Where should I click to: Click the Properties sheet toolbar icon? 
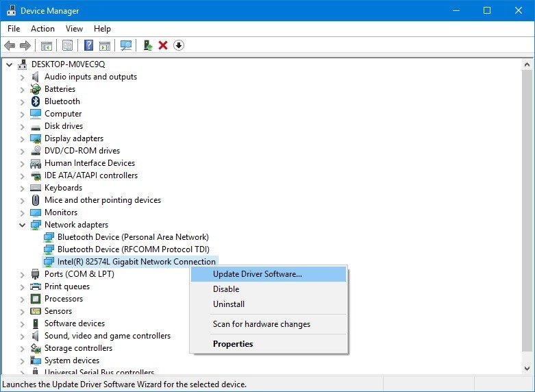(x=67, y=46)
